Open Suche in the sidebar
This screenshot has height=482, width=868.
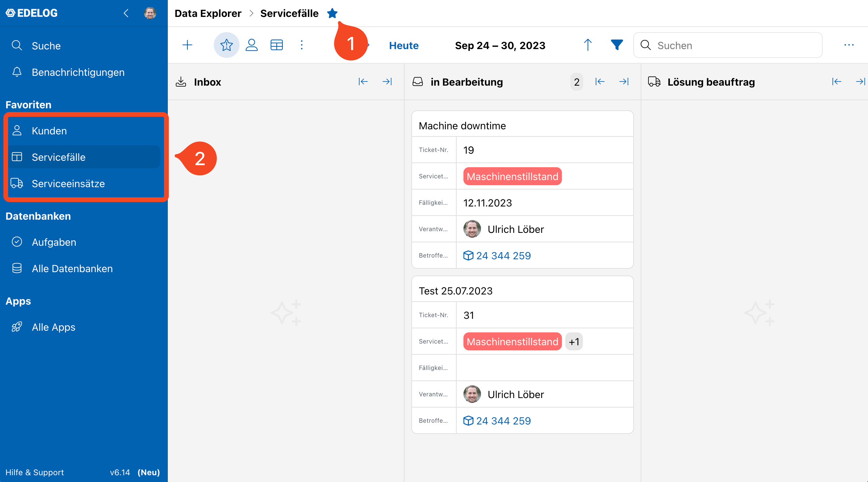(x=84, y=46)
